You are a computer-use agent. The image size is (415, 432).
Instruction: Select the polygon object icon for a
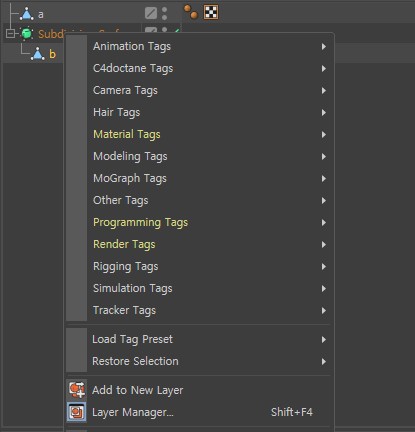[27, 14]
